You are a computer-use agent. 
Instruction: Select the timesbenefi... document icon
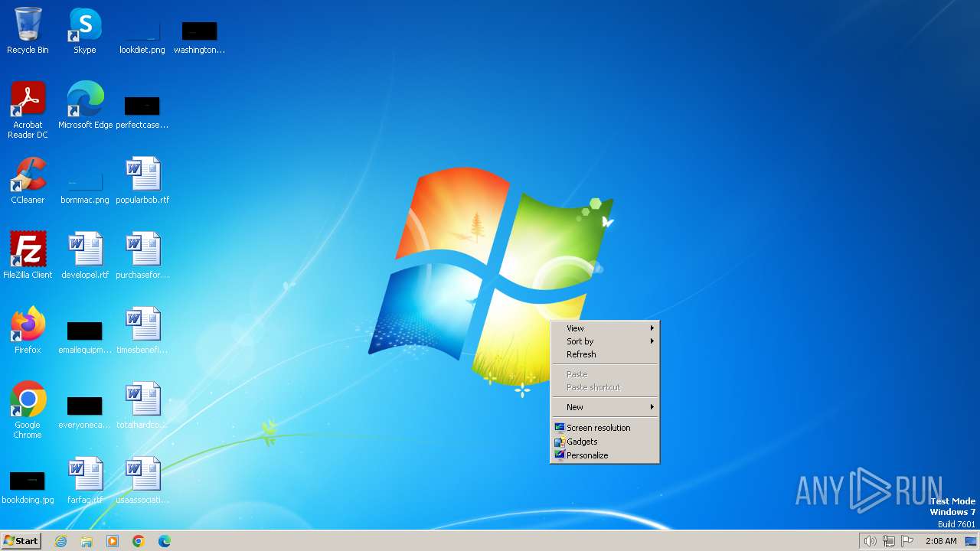(x=142, y=331)
